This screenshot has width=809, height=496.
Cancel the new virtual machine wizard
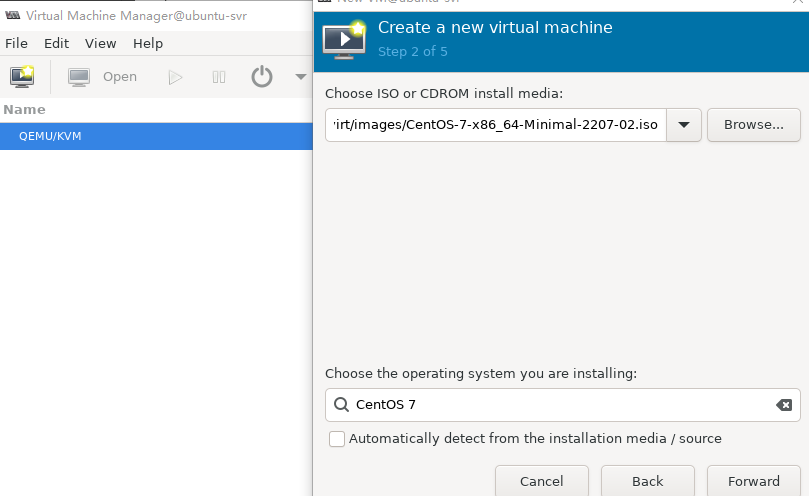click(541, 481)
